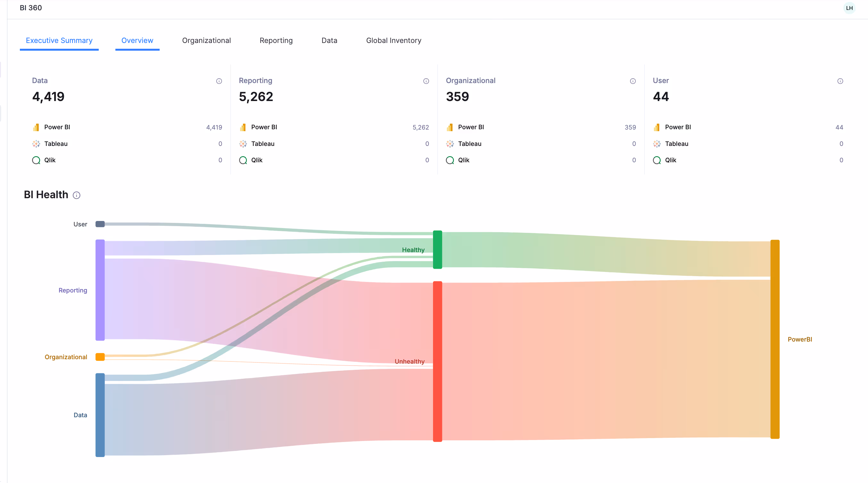Click the User node in the Sankey chart

100,224
